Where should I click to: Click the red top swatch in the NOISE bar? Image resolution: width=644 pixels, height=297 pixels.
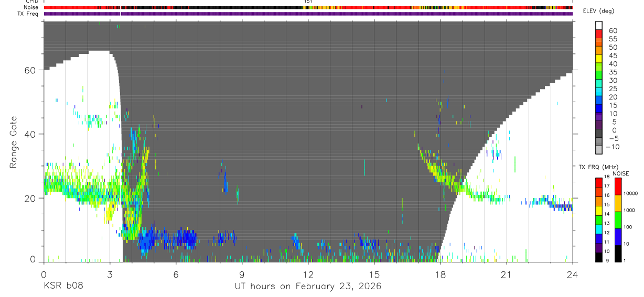tap(618, 186)
